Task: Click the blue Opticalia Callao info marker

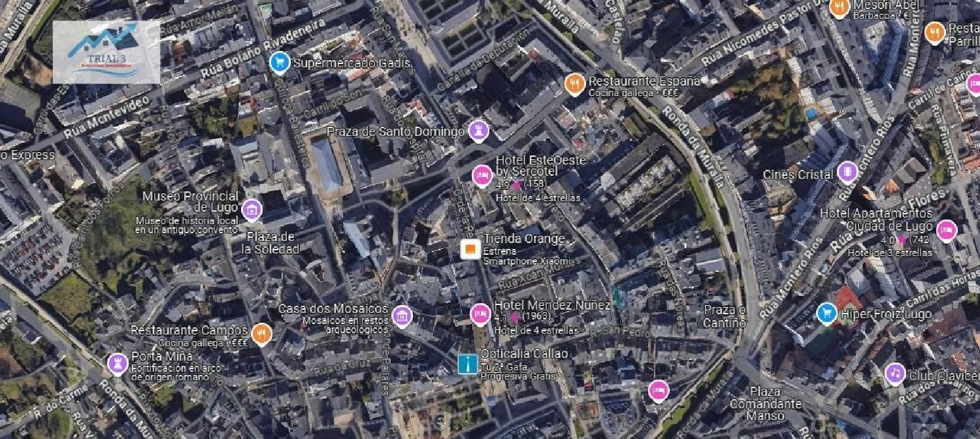Action: point(467,364)
